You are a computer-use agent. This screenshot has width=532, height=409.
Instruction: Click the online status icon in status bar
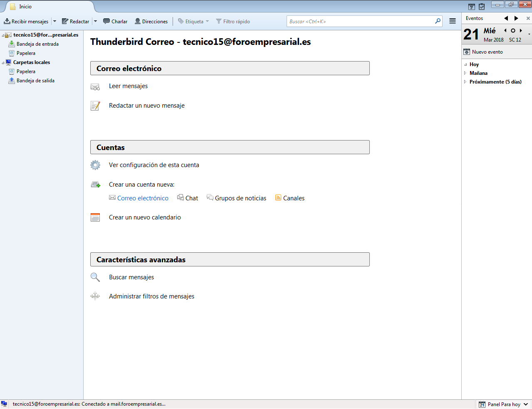pos(4,404)
